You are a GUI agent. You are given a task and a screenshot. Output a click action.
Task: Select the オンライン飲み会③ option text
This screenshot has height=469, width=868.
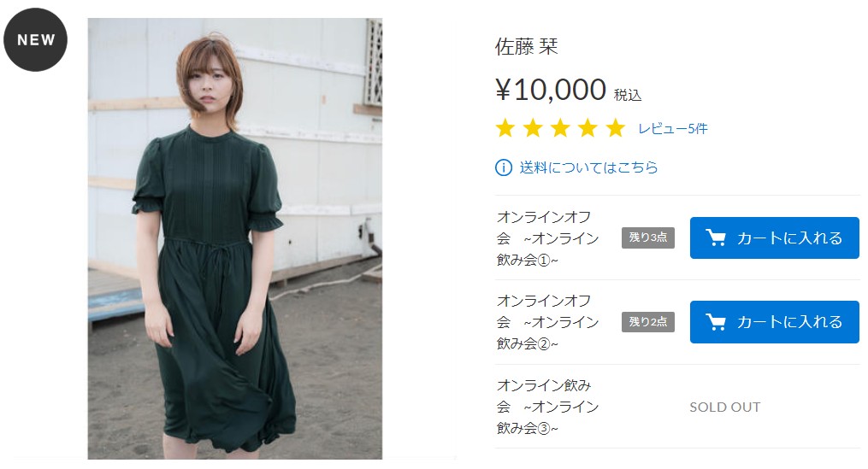(547, 407)
